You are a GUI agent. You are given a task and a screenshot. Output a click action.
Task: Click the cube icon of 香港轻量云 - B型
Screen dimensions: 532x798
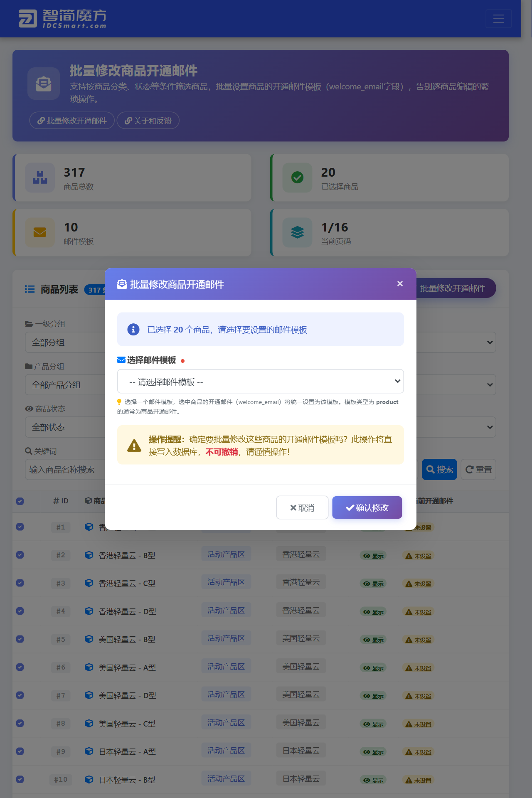pos(89,555)
